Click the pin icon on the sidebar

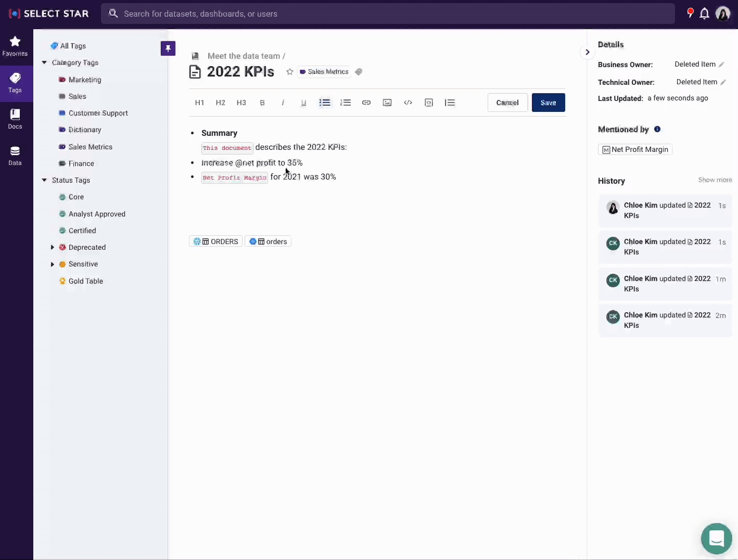coord(168,48)
